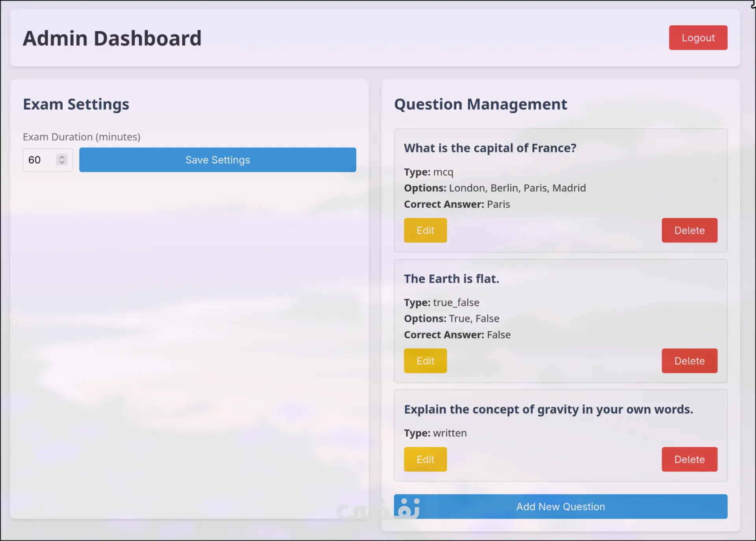Decrease exam duration with down arrow
This screenshot has height=541, width=756.
(x=62, y=162)
